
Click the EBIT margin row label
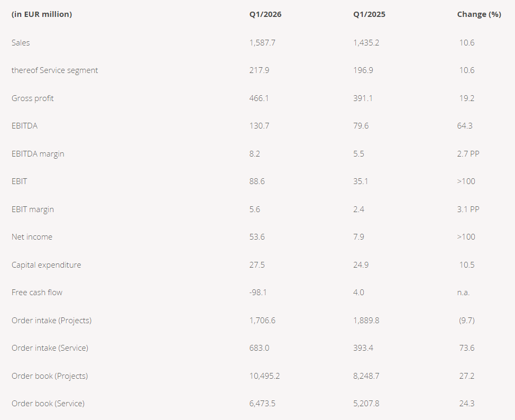[x=32, y=209]
